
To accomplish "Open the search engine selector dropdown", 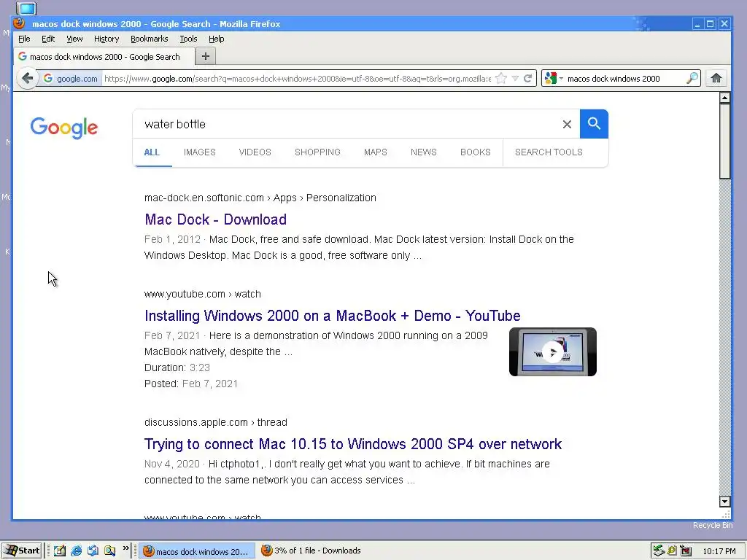I will [554, 79].
